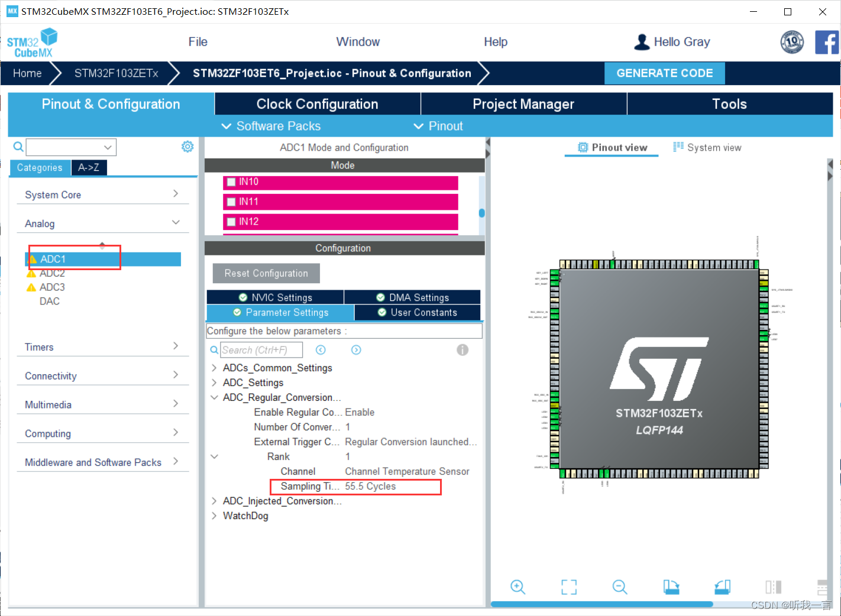Image resolution: width=841 pixels, height=616 pixels.
Task: Zoom in on the pinout view
Action: pos(517,586)
